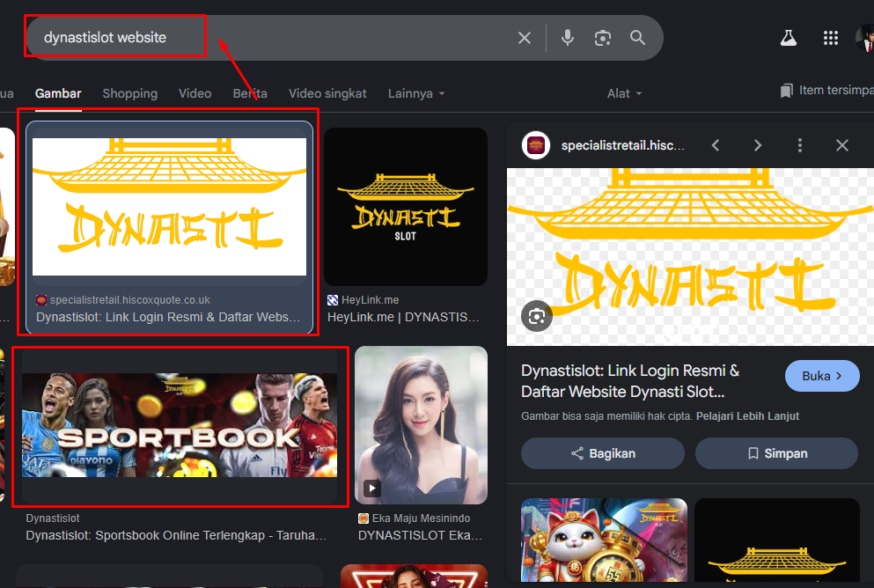Screen dimensions: 874x588
Task: Click the large Dynasti preview image
Action: (690, 257)
